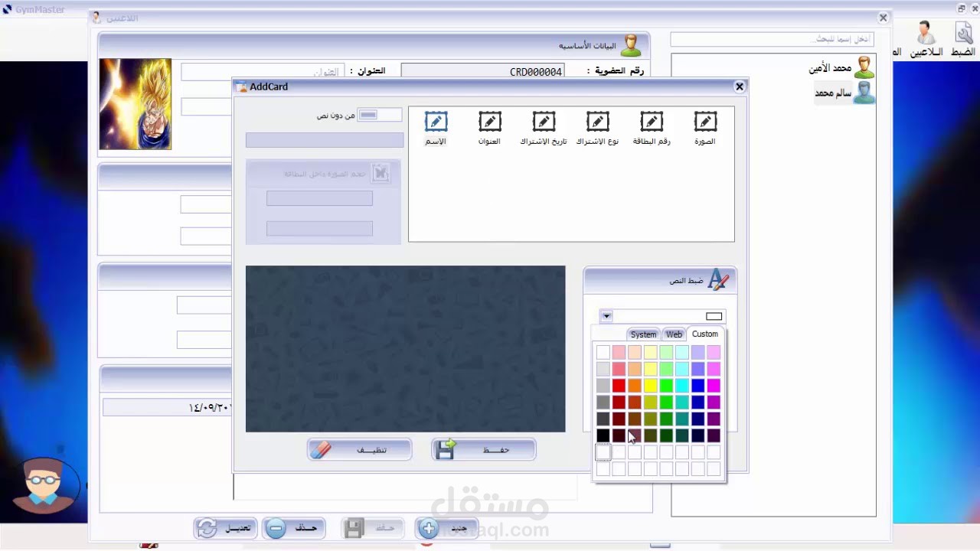Click the تنظيف clear button in AddCard
The width and height of the screenshot is (980, 551).
click(359, 450)
